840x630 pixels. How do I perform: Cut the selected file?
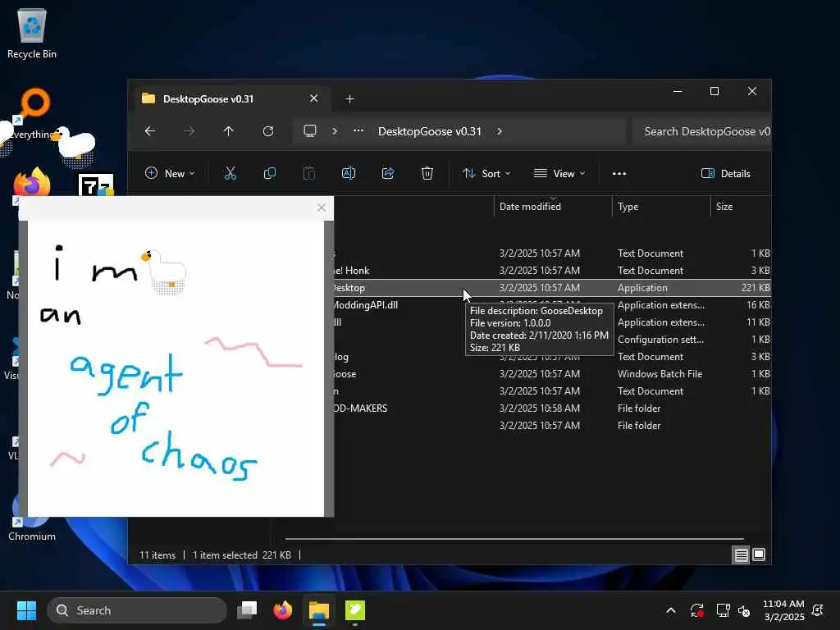(x=231, y=173)
